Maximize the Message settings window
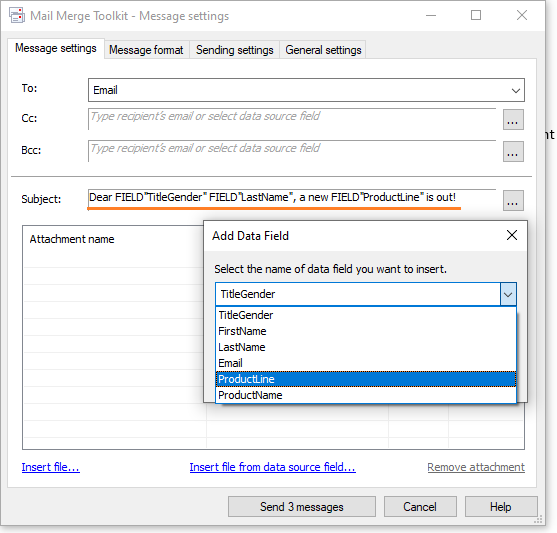 (x=476, y=15)
